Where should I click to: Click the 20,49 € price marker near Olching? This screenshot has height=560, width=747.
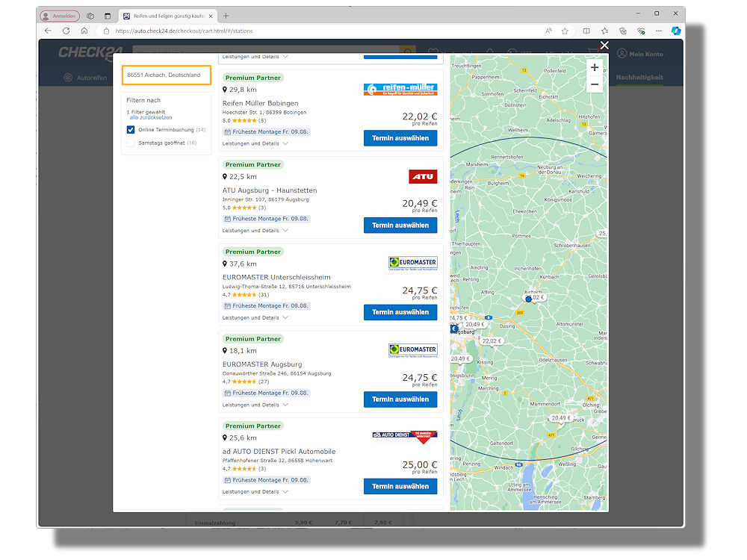point(561,418)
